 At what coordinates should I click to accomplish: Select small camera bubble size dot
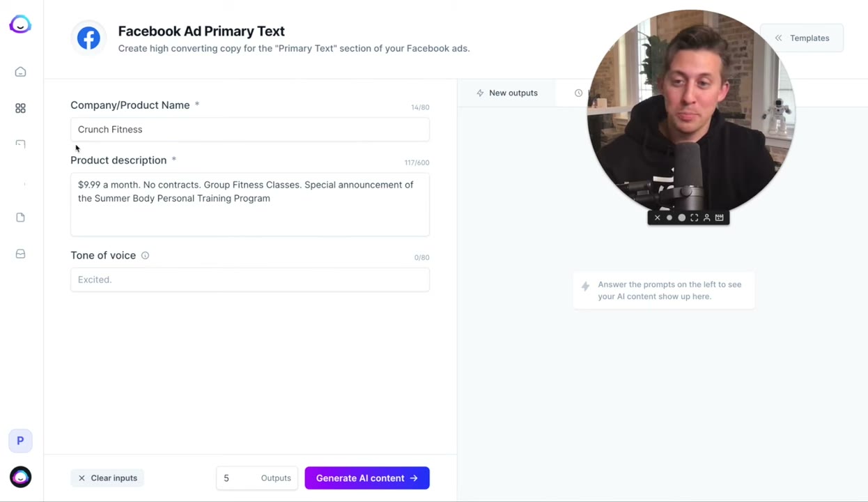pyautogui.click(x=669, y=218)
